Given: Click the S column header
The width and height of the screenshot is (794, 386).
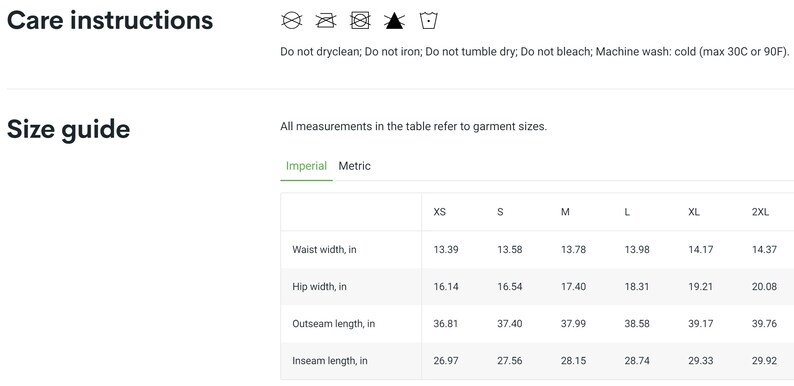Looking at the screenshot, I should tap(500, 212).
